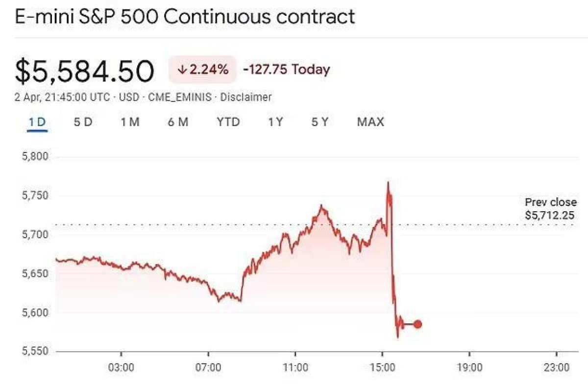
Task: Click the Prev close $5,712.25 label
Action: pyautogui.click(x=550, y=209)
